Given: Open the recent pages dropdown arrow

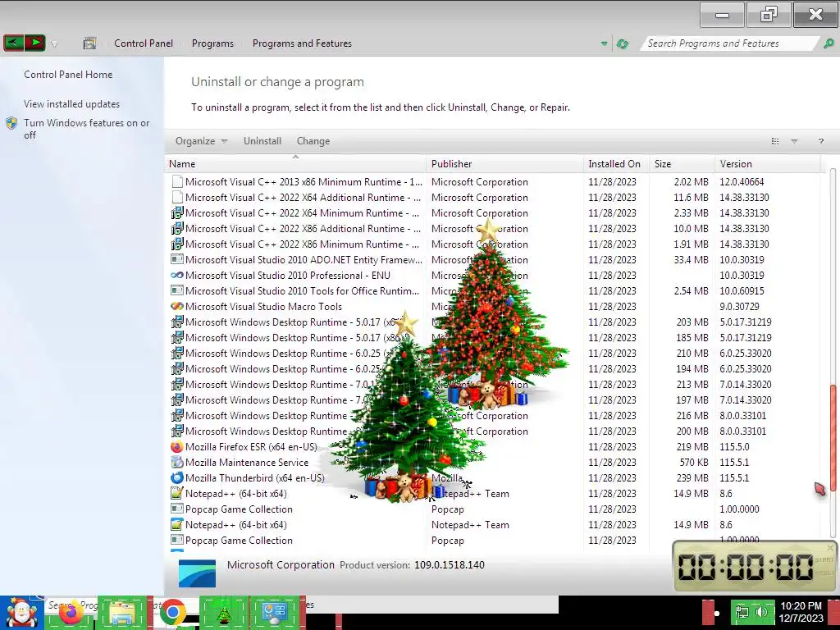Looking at the screenshot, I should pos(54,44).
